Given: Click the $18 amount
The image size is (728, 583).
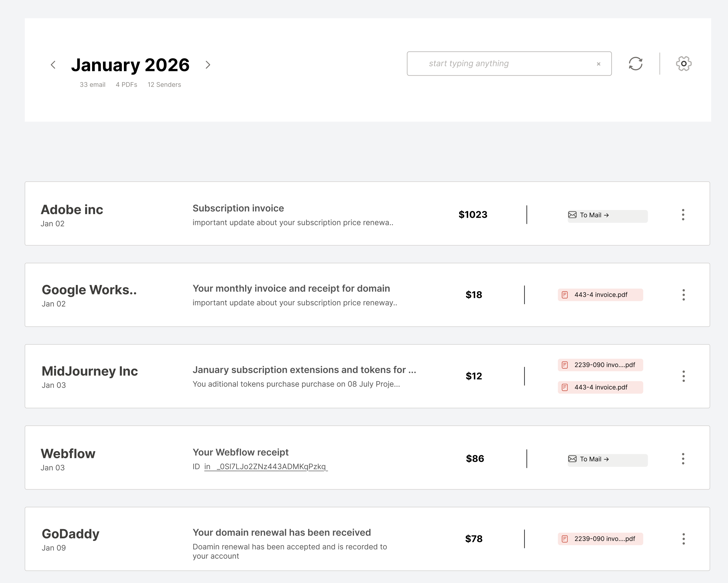Looking at the screenshot, I should point(474,295).
